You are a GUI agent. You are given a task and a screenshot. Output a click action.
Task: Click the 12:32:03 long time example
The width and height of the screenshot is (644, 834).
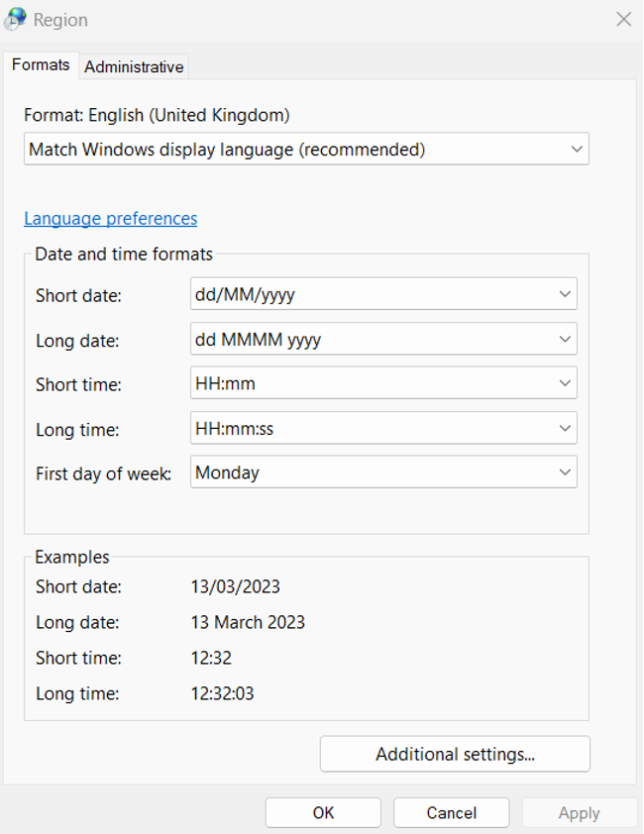pos(222,693)
